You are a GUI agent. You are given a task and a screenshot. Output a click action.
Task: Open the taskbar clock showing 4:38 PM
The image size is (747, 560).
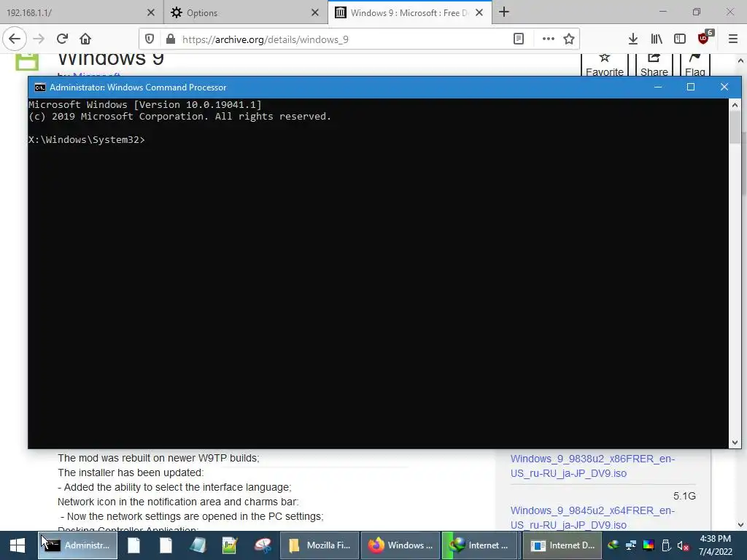pos(716,545)
